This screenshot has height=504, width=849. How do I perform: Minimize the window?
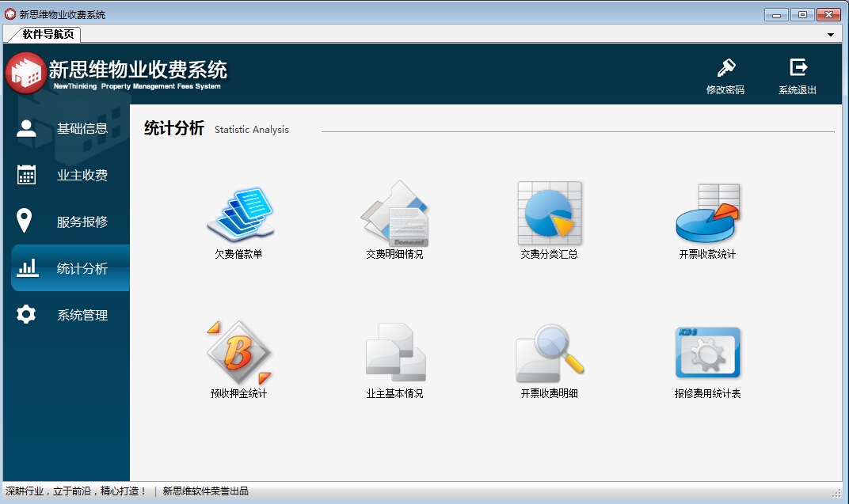(776, 14)
